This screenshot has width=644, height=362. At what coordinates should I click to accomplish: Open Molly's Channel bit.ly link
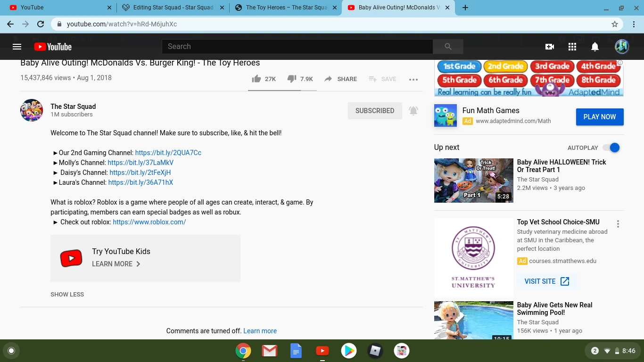tap(140, 163)
